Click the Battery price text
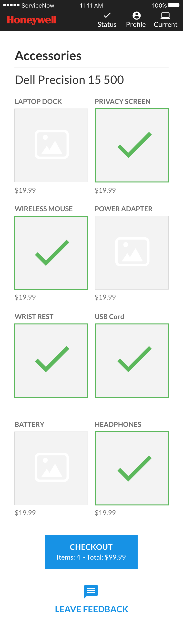Viewport: 183px width, 644px height. pos(25,513)
